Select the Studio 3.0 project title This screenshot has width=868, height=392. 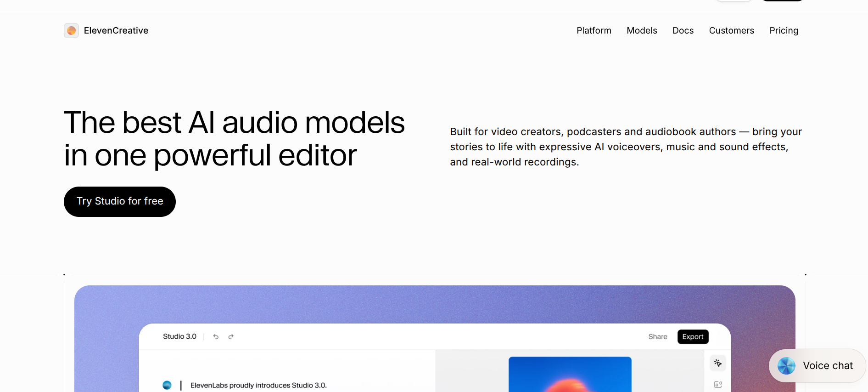pyautogui.click(x=179, y=336)
